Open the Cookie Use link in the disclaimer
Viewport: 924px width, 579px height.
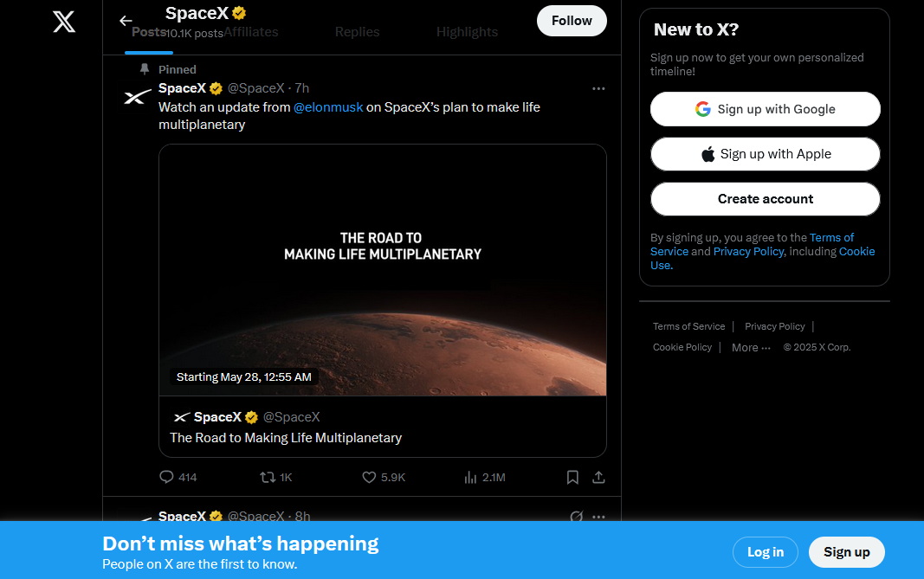click(763, 258)
